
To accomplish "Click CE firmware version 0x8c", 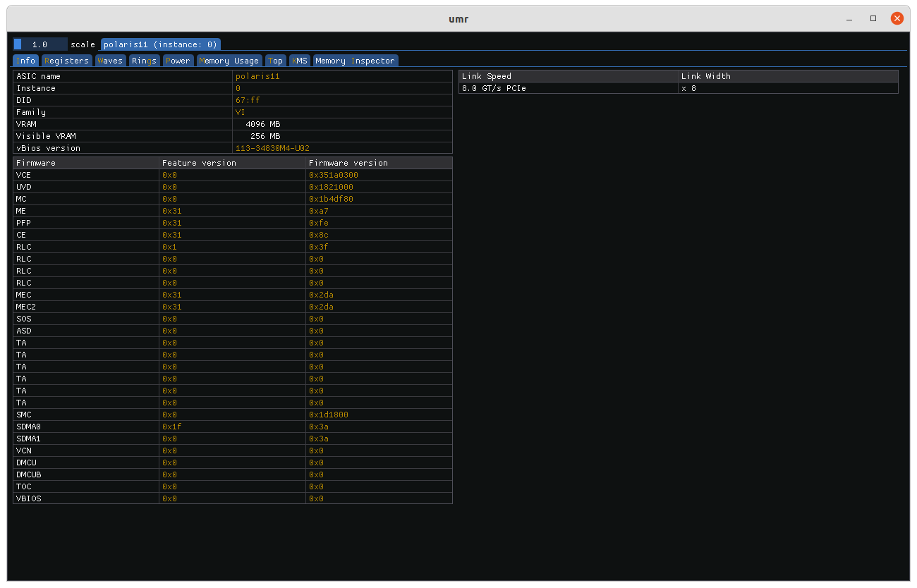I will point(319,235).
